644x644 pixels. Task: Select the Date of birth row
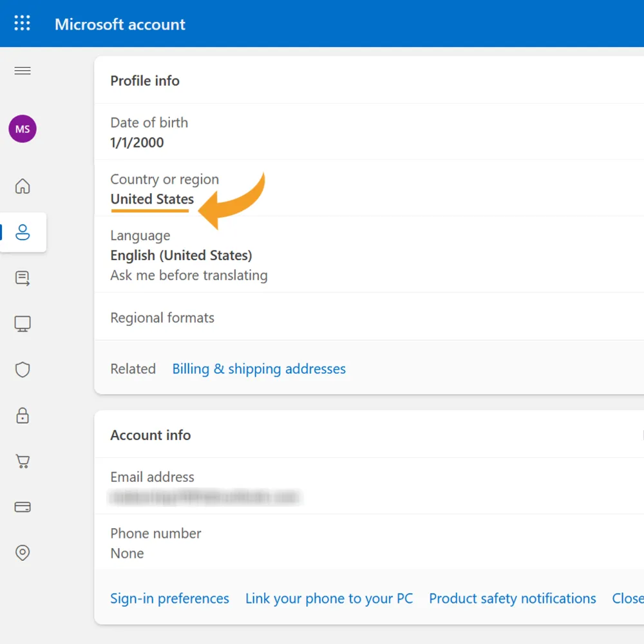click(369, 132)
